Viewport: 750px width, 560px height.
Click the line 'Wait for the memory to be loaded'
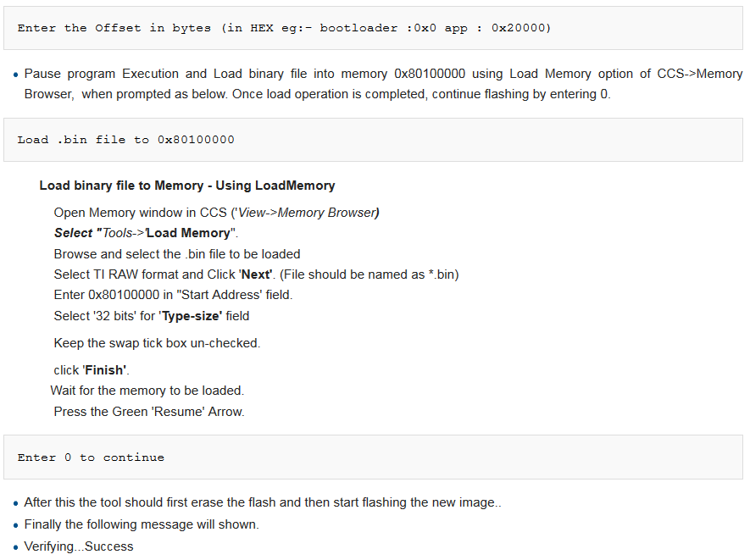coord(147,391)
